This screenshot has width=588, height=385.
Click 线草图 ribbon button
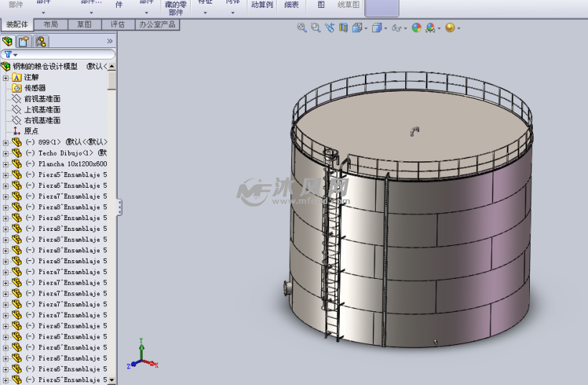pyautogui.click(x=348, y=5)
